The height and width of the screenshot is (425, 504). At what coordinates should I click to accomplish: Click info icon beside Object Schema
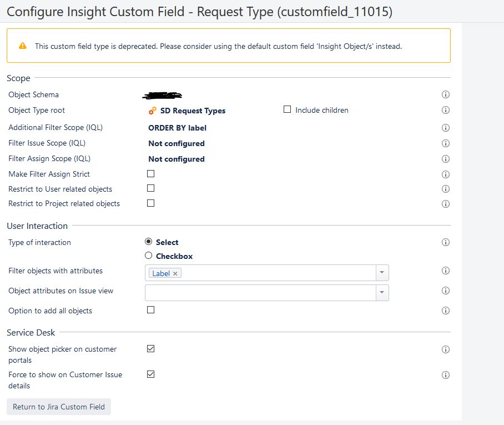coord(445,95)
